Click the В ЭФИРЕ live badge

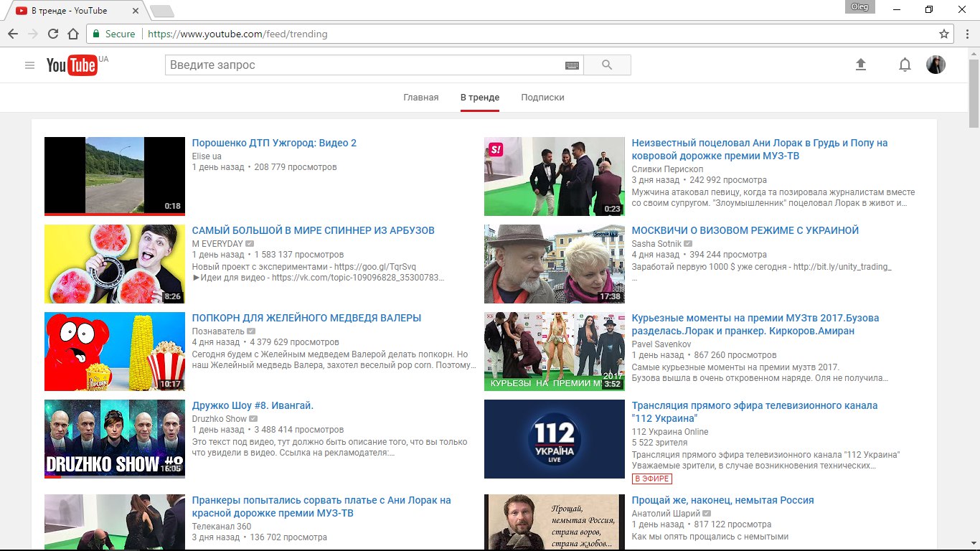[652, 479]
